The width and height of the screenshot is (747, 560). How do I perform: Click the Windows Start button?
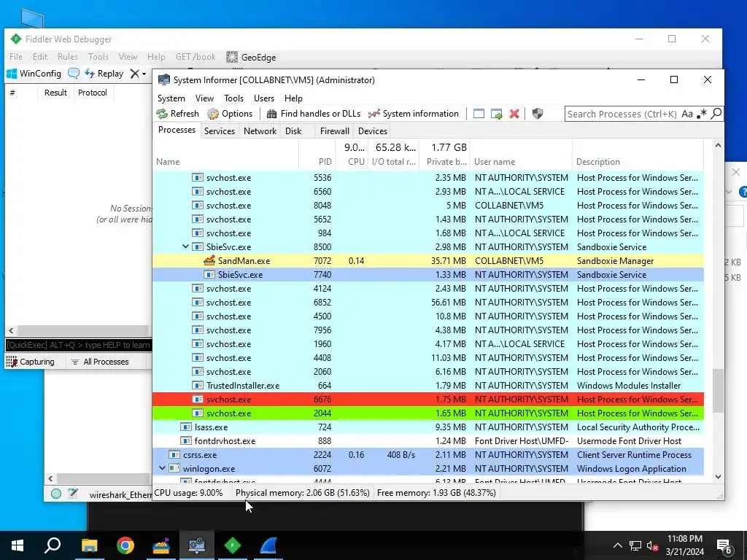point(18,545)
